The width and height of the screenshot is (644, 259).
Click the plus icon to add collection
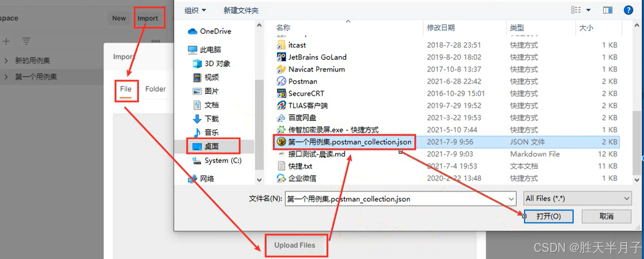pyautogui.click(x=6, y=41)
